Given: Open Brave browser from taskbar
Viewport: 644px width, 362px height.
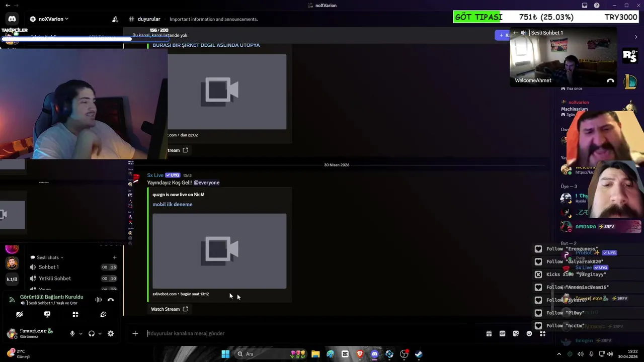Looking at the screenshot, I should coord(360,354).
